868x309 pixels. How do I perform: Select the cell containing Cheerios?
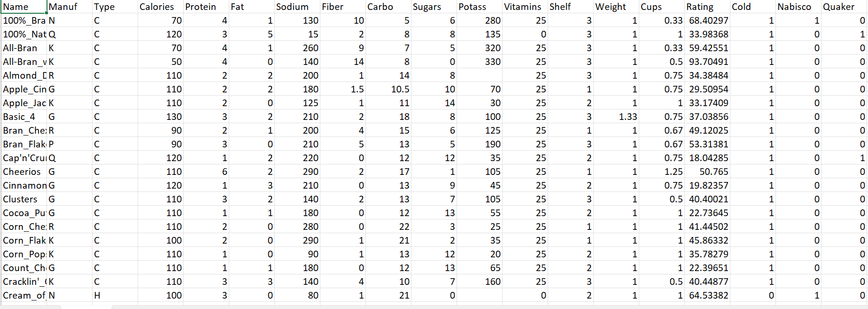[22, 172]
